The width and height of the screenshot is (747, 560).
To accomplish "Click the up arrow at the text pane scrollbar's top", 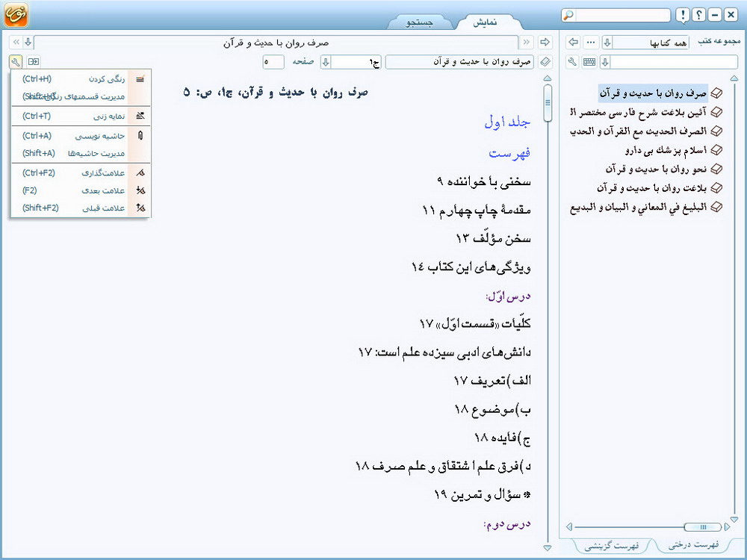I will (548, 78).
